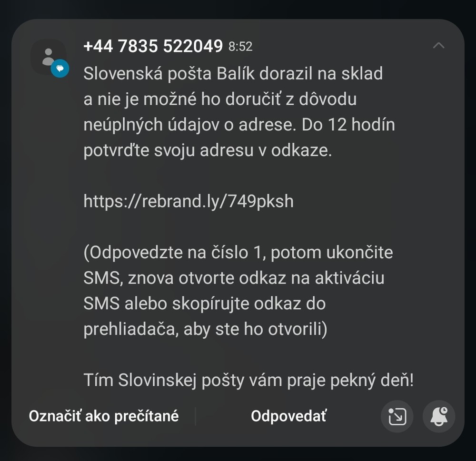Open the rebrand.ly/749pksh link

[x=188, y=201]
